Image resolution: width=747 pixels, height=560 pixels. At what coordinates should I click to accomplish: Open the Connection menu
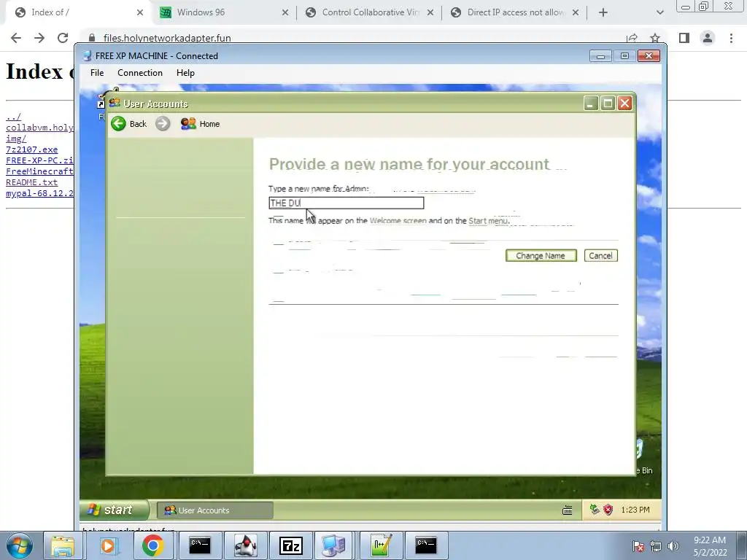(139, 73)
